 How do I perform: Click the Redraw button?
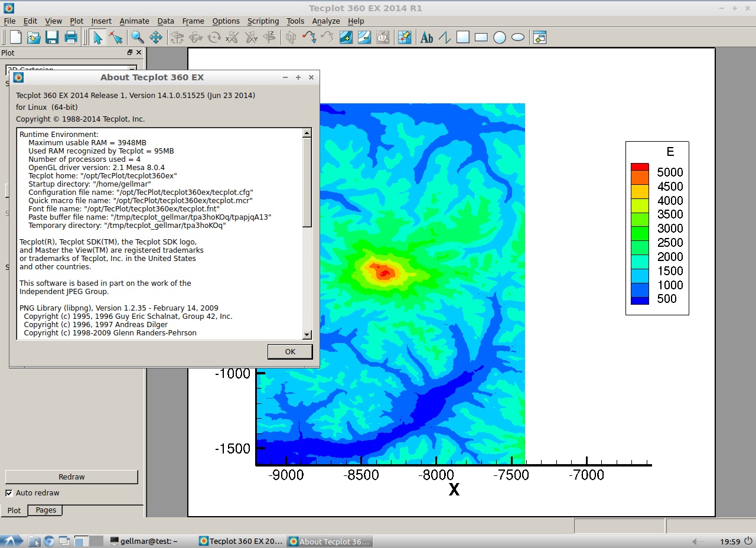pos(71,477)
